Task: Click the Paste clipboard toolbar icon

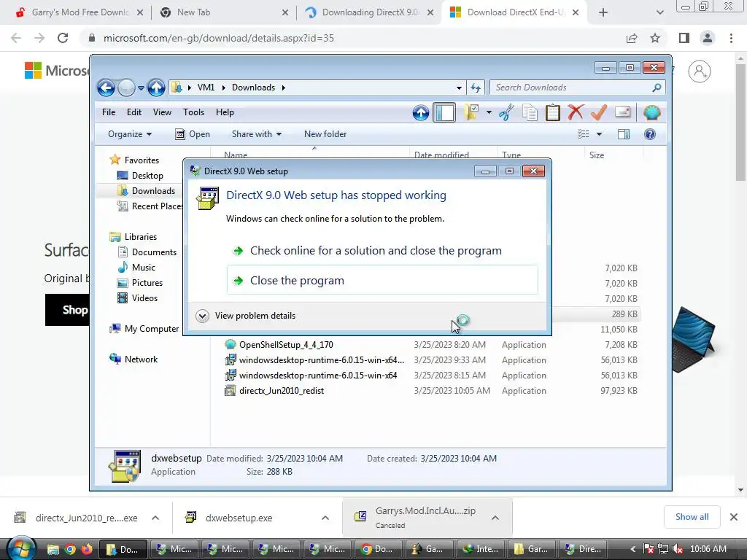Action: pos(553,113)
